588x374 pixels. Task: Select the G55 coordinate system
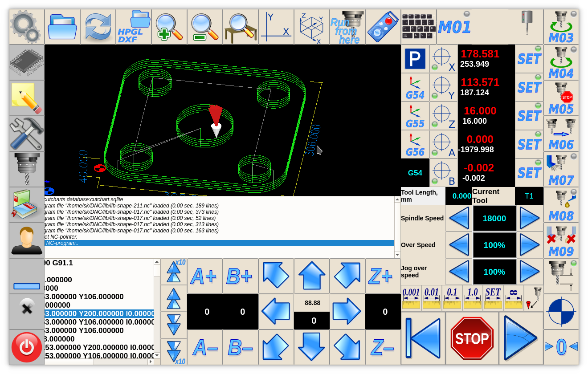point(415,116)
